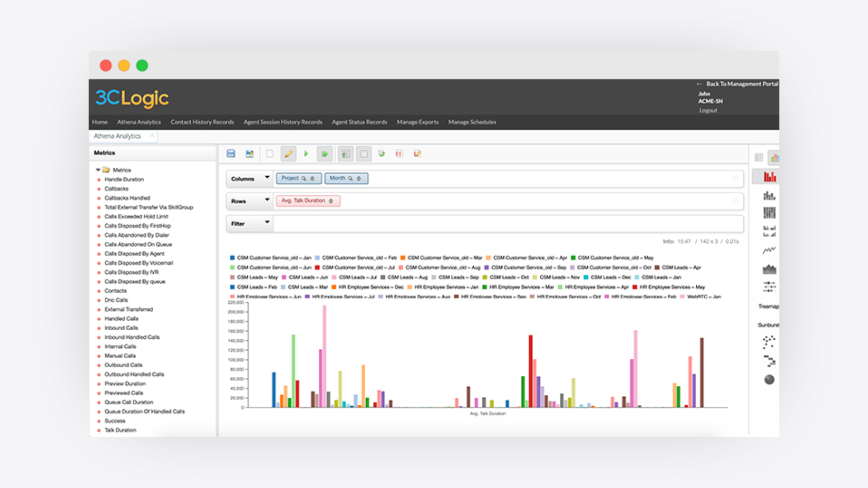Screen dimensions: 868x488
Task: Open Agent Status Records menu
Action: tap(359, 122)
